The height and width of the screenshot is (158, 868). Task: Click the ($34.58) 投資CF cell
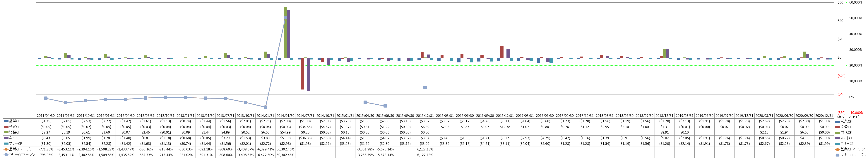(x=305, y=127)
